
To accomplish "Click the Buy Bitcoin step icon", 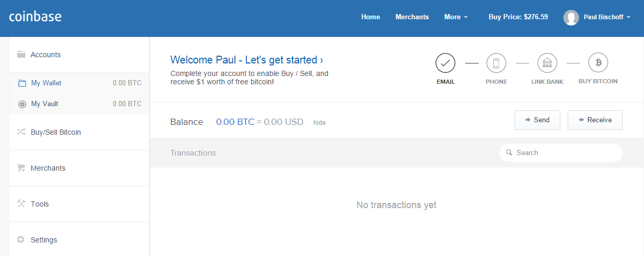I will pyautogui.click(x=598, y=63).
